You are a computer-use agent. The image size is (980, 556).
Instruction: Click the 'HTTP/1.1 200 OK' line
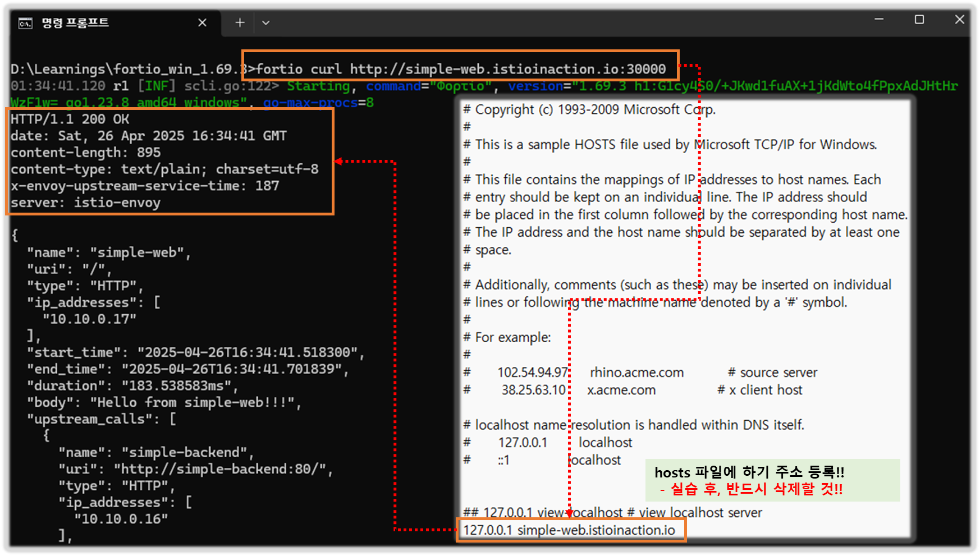click(x=70, y=120)
